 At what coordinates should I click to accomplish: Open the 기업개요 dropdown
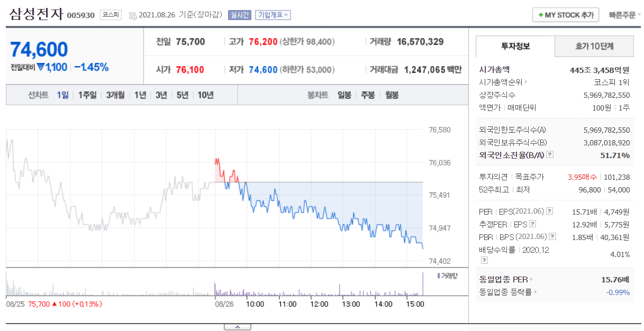coord(273,15)
